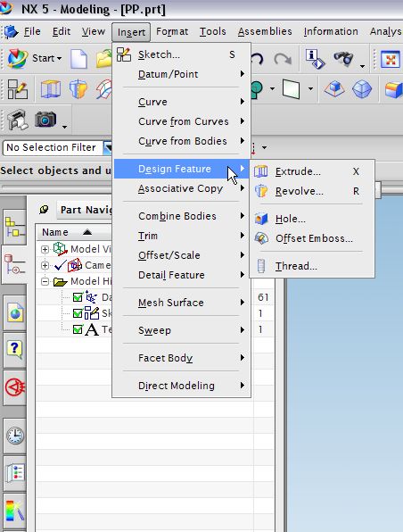The height and width of the screenshot is (532, 403).
Task: Open the File menu
Action: pos(32,31)
